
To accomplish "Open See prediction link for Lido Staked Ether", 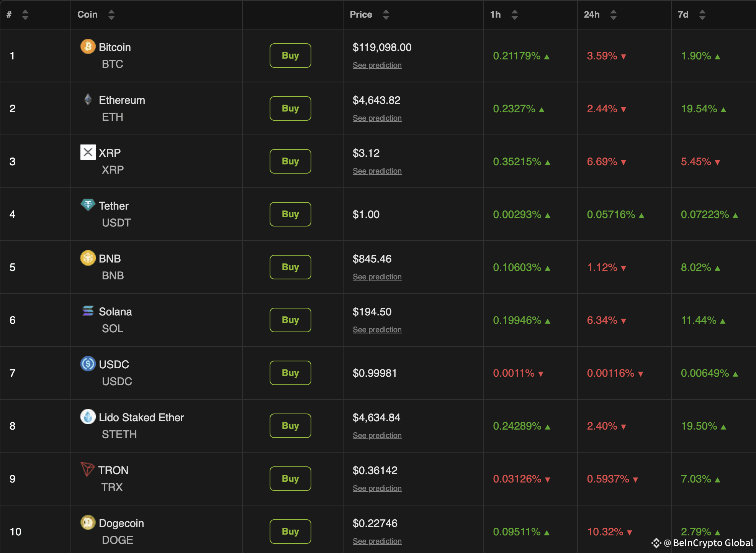I will (377, 435).
